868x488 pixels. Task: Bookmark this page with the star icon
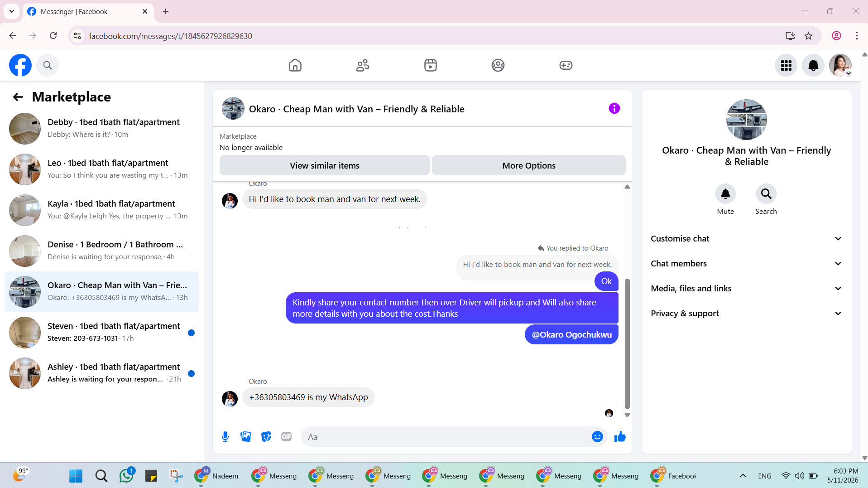tap(809, 36)
